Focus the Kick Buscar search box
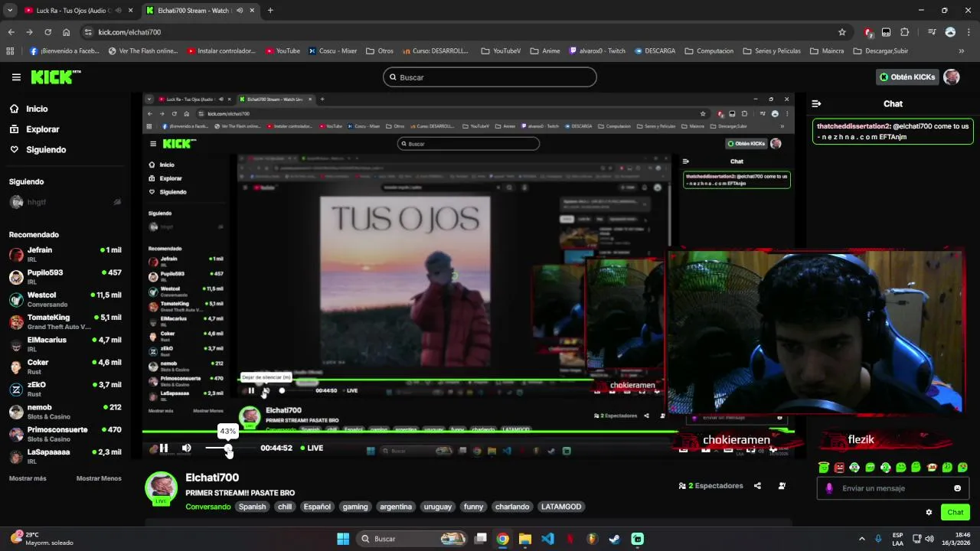The width and height of the screenshot is (980, 551). [490, 77]
